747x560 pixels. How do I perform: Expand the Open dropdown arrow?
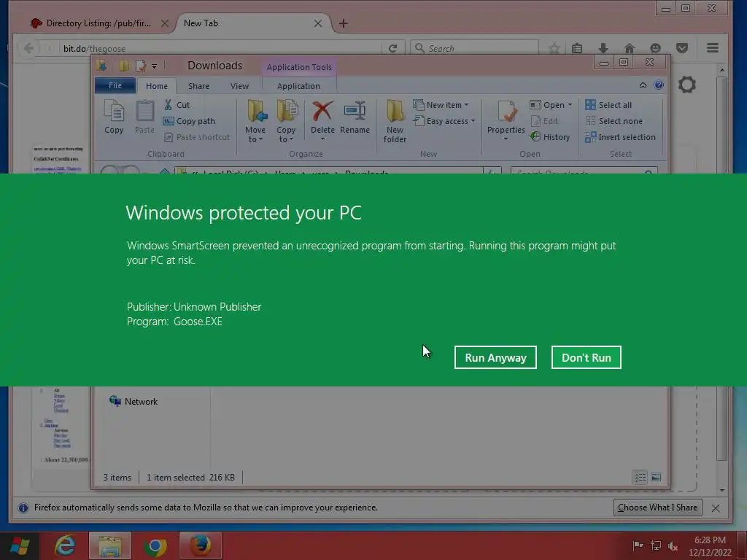click(570, 105)
